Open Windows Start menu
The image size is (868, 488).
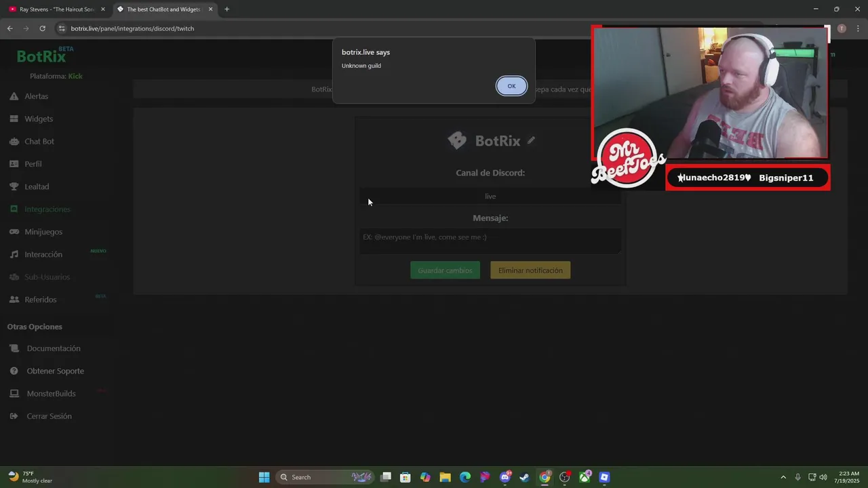(264, 477)
